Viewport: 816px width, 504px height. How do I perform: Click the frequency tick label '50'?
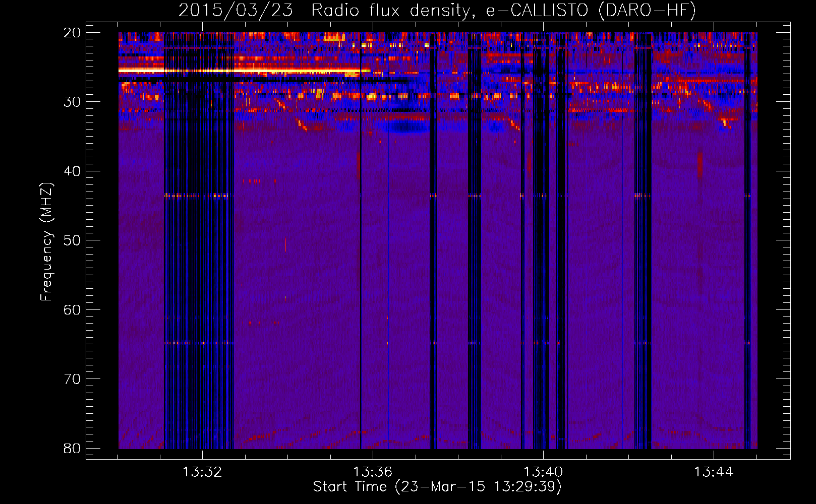tap(72, 240)
